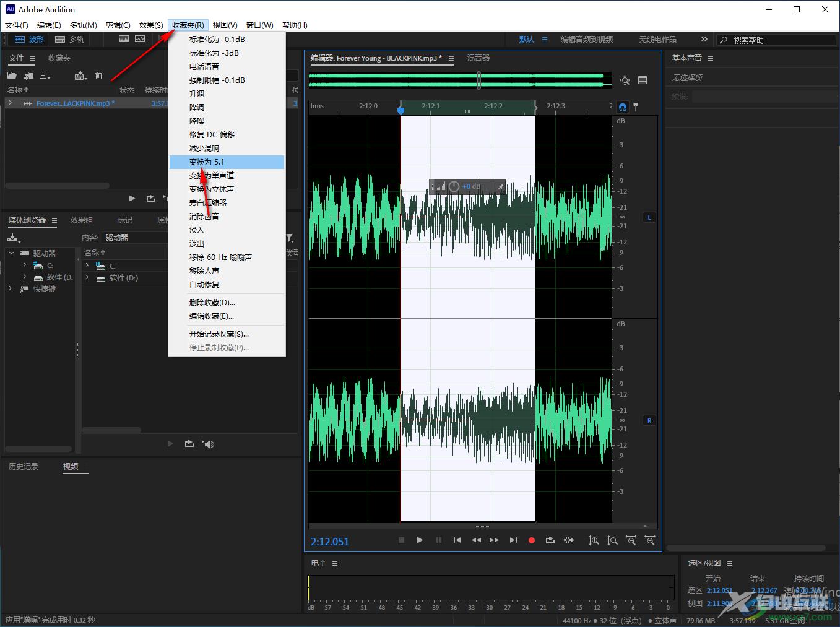Expand 软件 (D:) in the file list

[x=87, y=278]
